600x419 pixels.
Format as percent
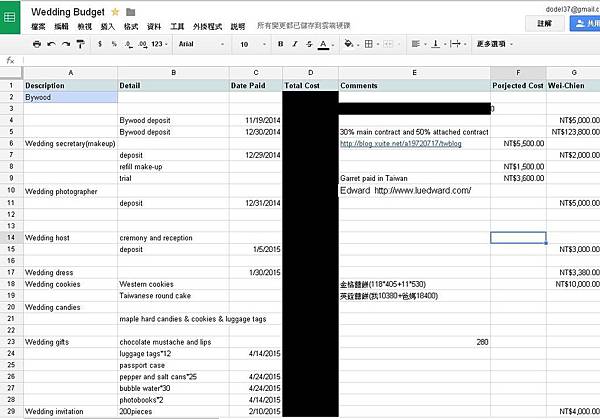114,44
